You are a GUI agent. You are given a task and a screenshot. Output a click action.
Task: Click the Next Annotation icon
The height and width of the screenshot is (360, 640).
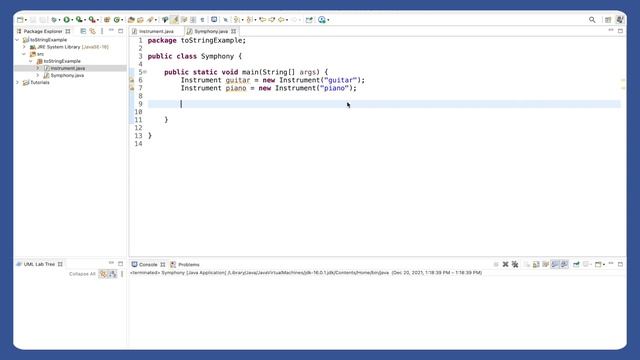pyautogui.click(x=236, y=20)
